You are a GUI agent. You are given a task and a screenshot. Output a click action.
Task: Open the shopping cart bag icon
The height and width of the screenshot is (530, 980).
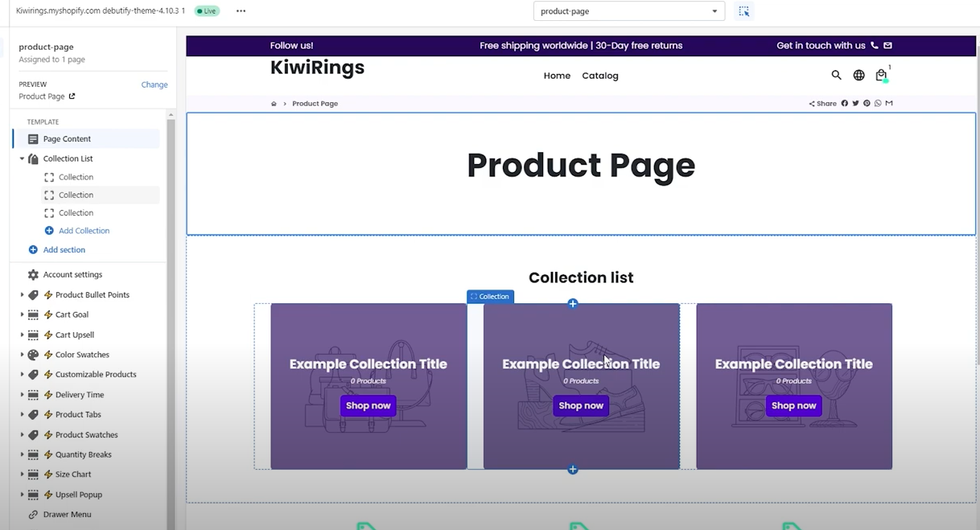[x=881, y=75]
